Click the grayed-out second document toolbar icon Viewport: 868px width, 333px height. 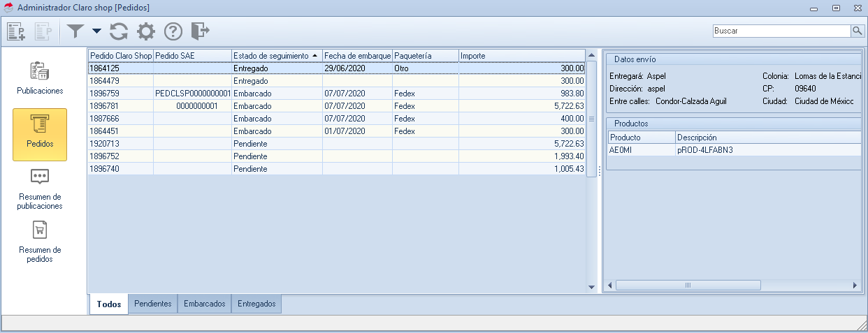click(x=43, y=31)
